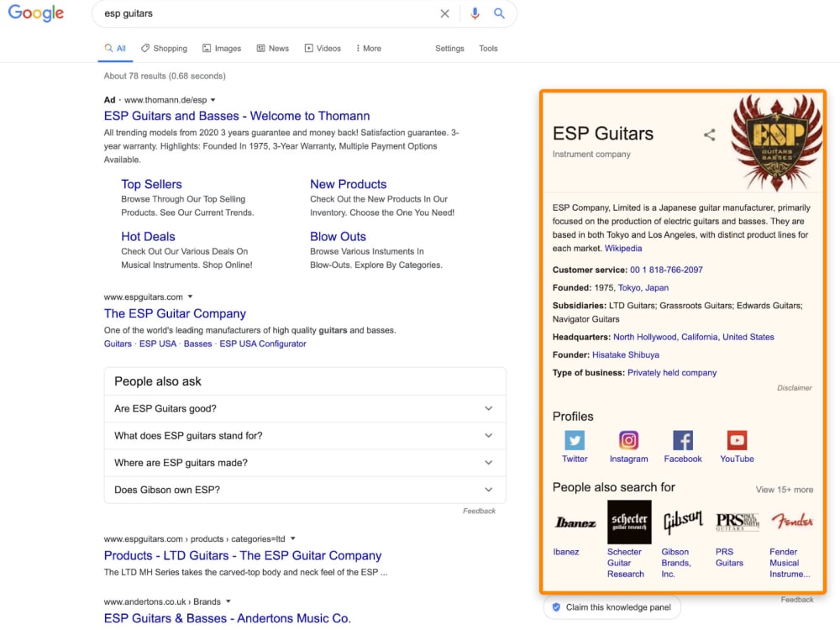The image size is (840, 630).
Task: Open the ESP Guitars logo image
Action: (x=776, y=143)
